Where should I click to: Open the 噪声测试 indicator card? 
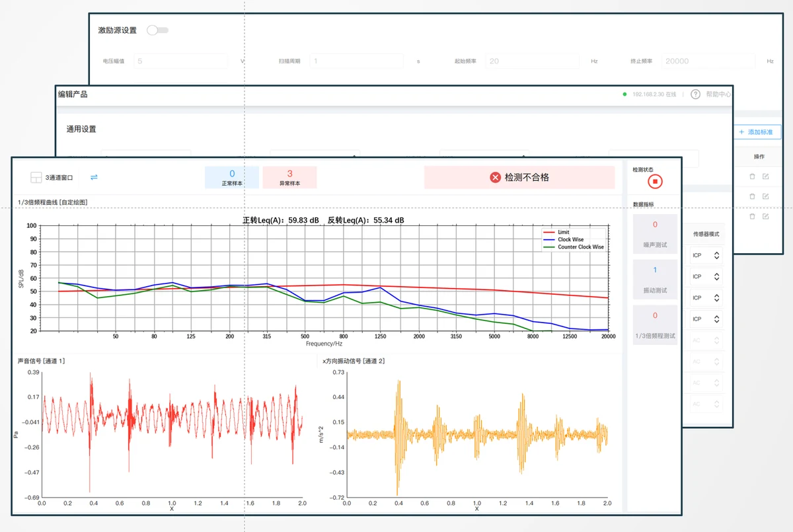[655, 234]
